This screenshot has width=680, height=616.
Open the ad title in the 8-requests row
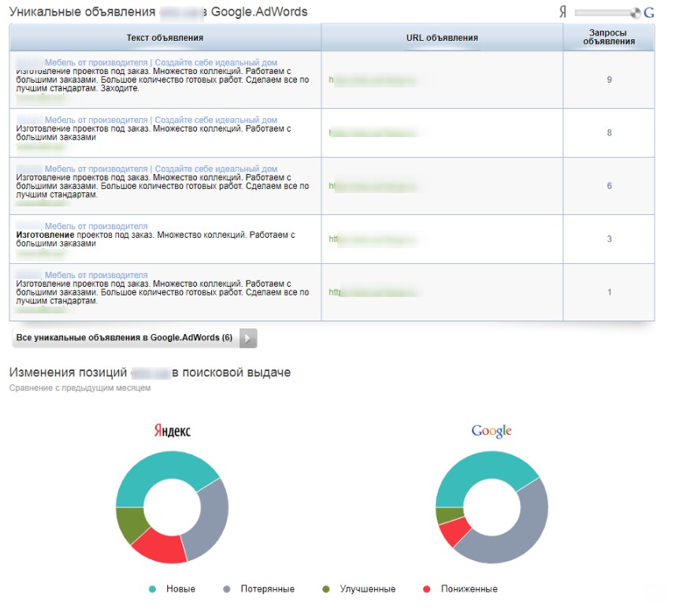click(x=161, y=120)
